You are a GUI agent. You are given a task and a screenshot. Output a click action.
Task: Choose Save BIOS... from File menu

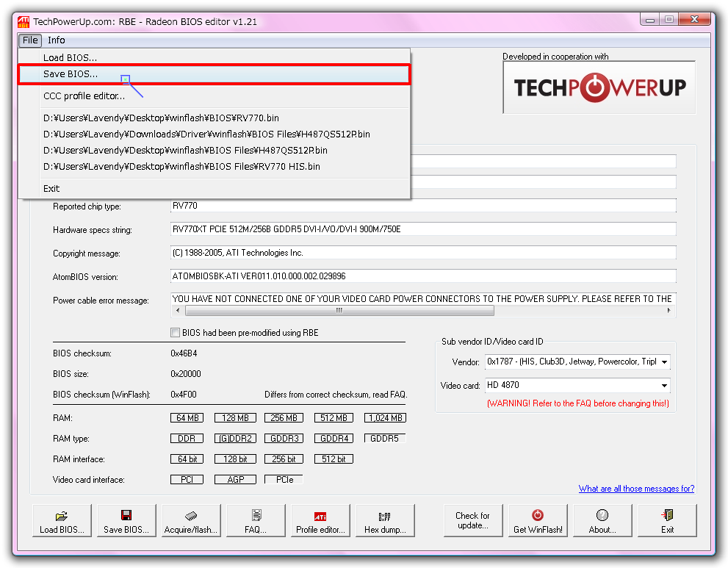coord(214,74)
